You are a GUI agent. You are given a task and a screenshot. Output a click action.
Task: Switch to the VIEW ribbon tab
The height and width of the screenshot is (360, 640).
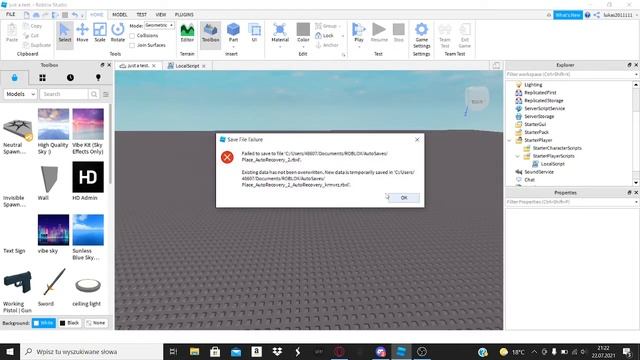[x=161, y=14]
